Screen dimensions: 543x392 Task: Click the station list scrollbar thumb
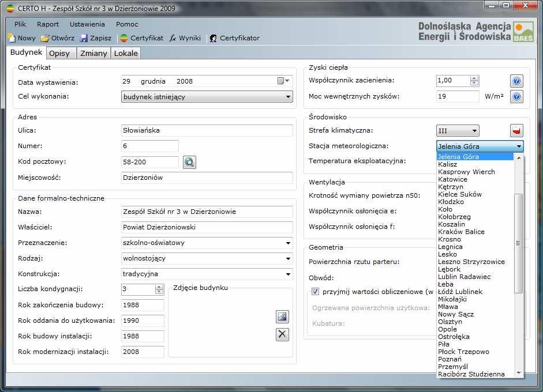coord(518,243)
